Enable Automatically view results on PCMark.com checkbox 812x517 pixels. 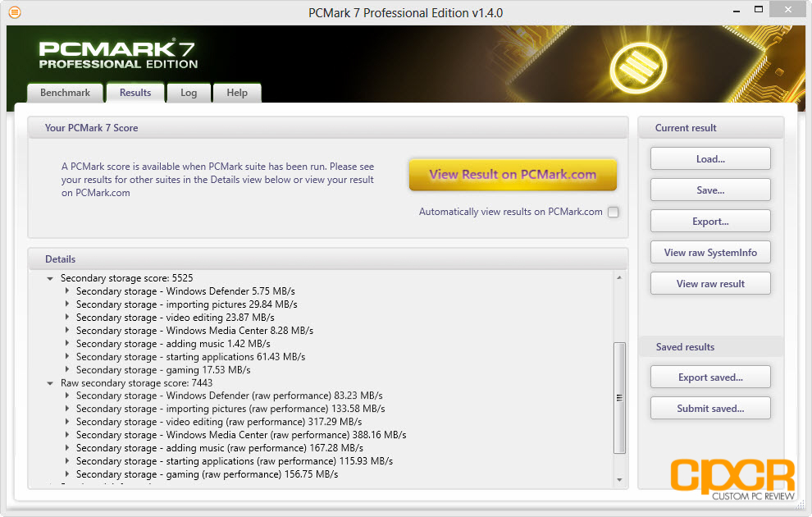tap(614, 212)
